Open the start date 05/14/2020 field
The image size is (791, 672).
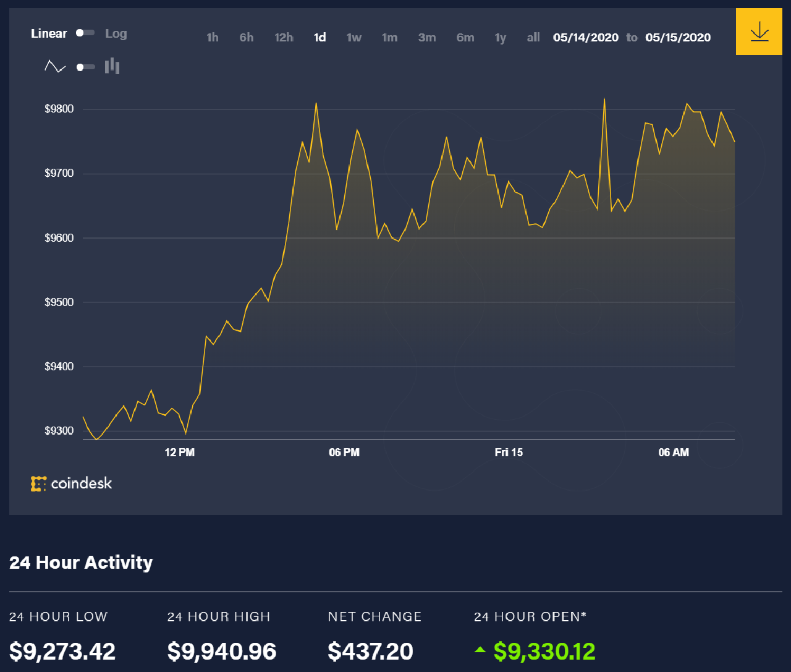click(x=586, y=38)
